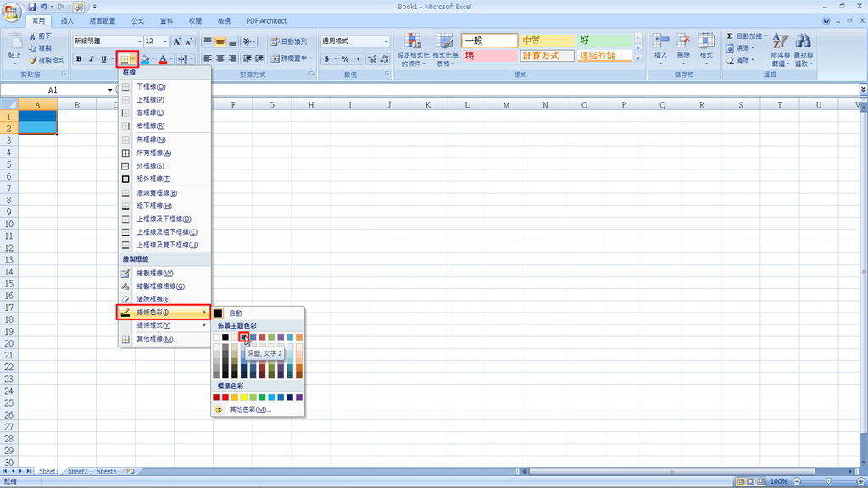Toggle Wrap Text 自動換列
868x488 pixels.
click(x=289, y=42)
